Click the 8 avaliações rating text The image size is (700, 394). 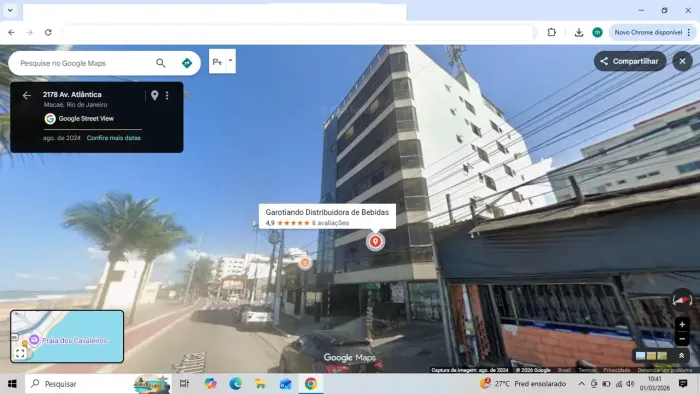330,223
